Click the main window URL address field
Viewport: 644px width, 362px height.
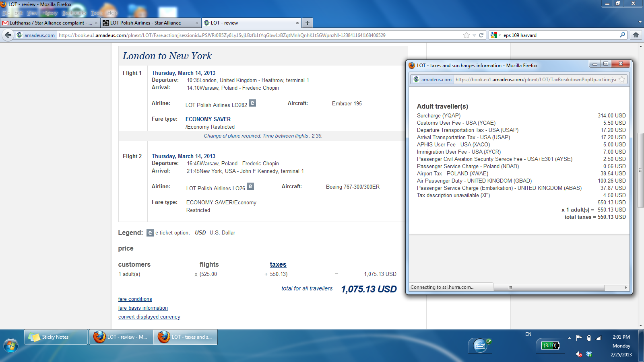click(x=260, y=35)
